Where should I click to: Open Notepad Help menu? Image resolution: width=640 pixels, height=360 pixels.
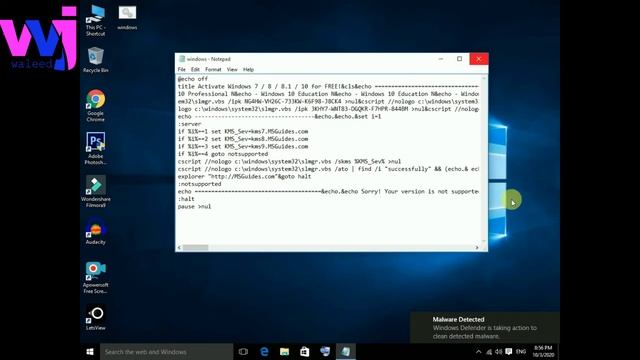tap(248, 69)
